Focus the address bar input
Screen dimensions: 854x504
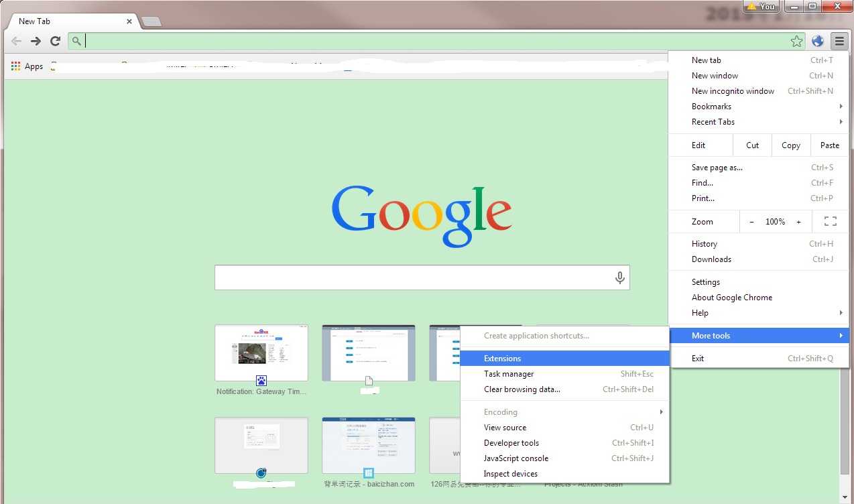coord(436,42)
